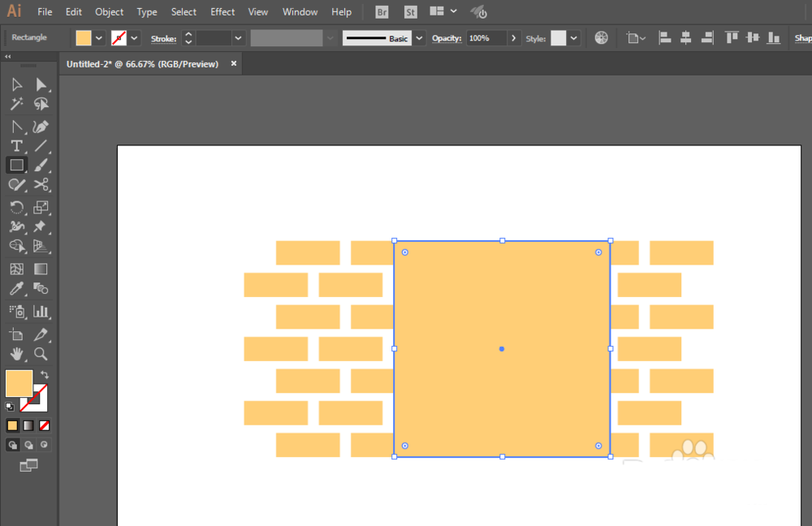
Task: Activate the Shape Builder tool
Action: pyautogui.click(x=16, y=246)
